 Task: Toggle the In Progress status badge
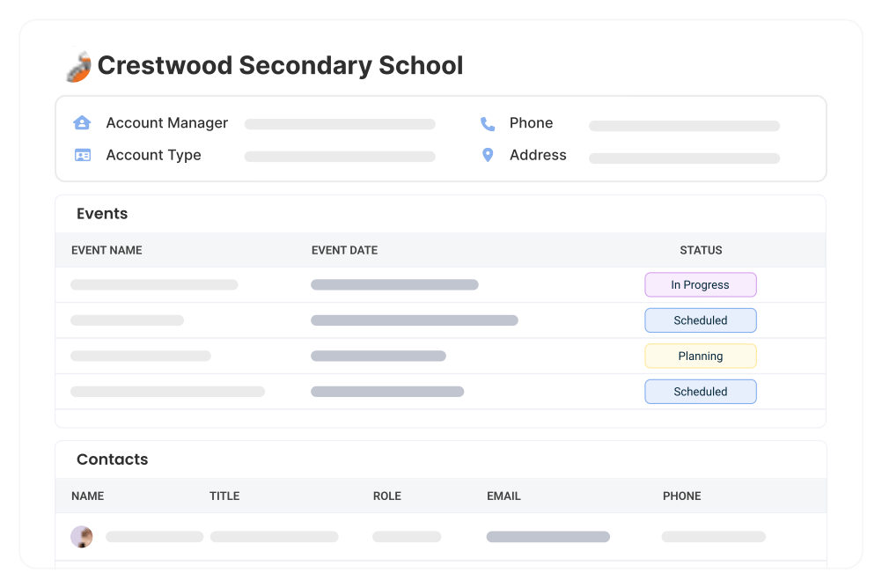click(x=701, y=284)
